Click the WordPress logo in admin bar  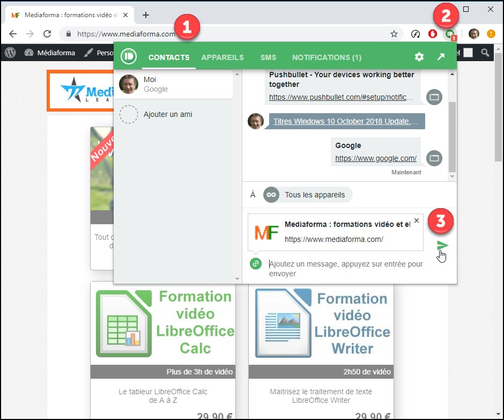(x=10, y=53)
